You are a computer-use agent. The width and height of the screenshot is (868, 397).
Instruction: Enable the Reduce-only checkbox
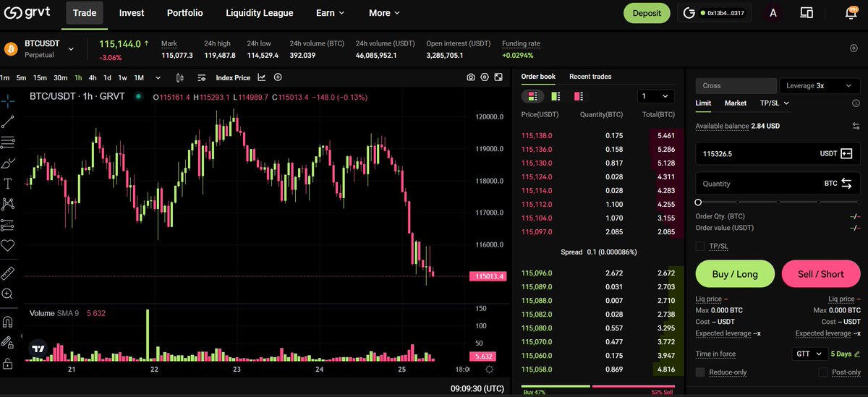pyautogui.click(x=700, y=372)
